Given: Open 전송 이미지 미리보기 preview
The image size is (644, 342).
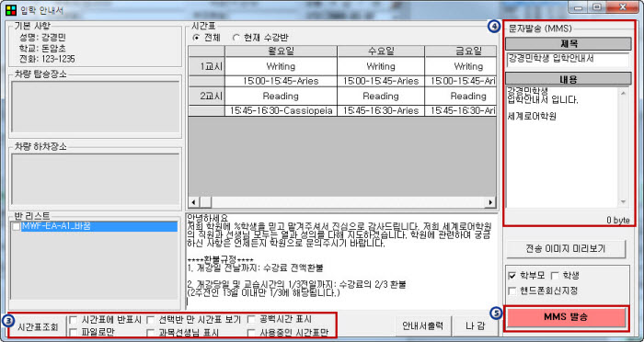Looking at the screenshot, I should pos(566,249).
